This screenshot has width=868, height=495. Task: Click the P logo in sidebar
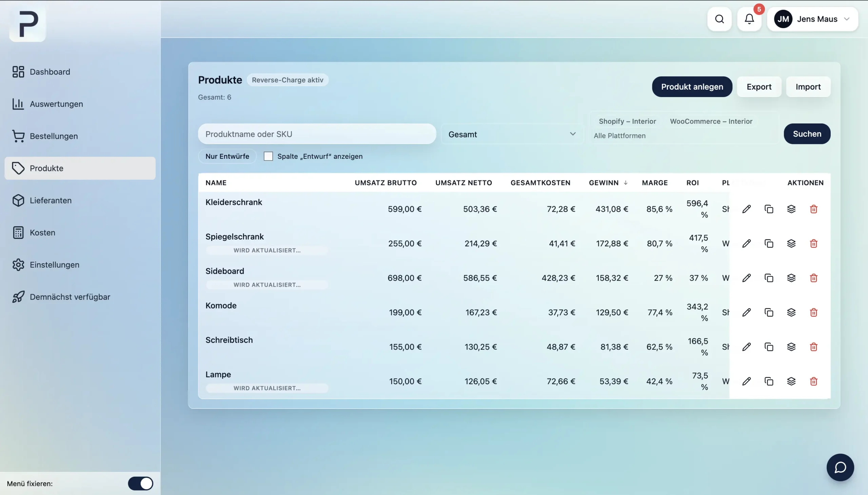(28, 23)
